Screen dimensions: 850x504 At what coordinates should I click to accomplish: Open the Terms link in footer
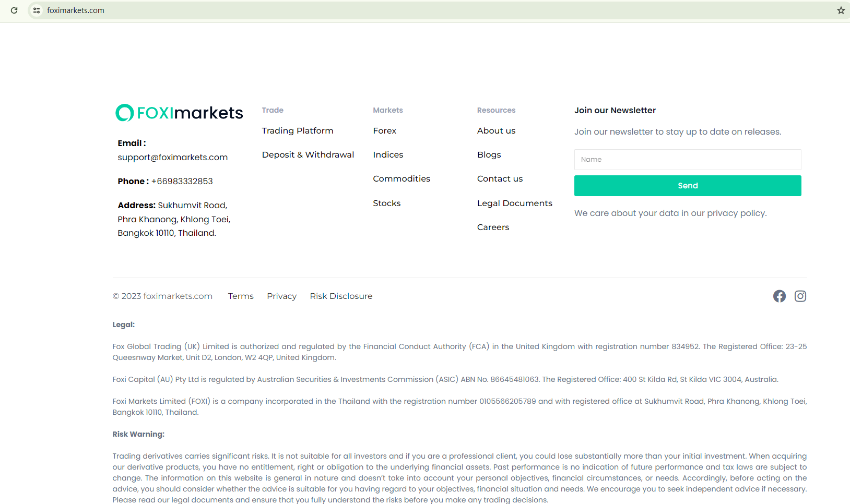[x=241, y=296]
